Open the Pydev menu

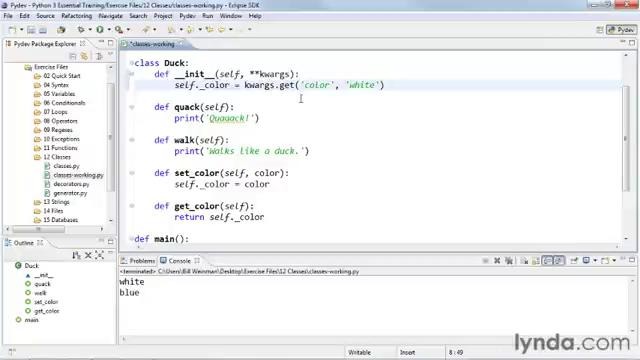tap(187, 16)
